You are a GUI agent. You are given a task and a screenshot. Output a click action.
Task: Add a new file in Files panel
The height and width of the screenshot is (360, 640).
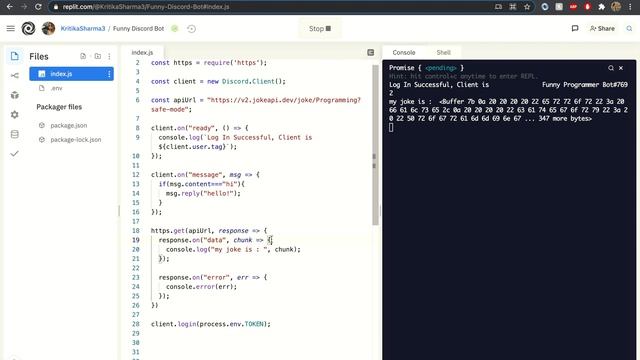coord(83,56)
